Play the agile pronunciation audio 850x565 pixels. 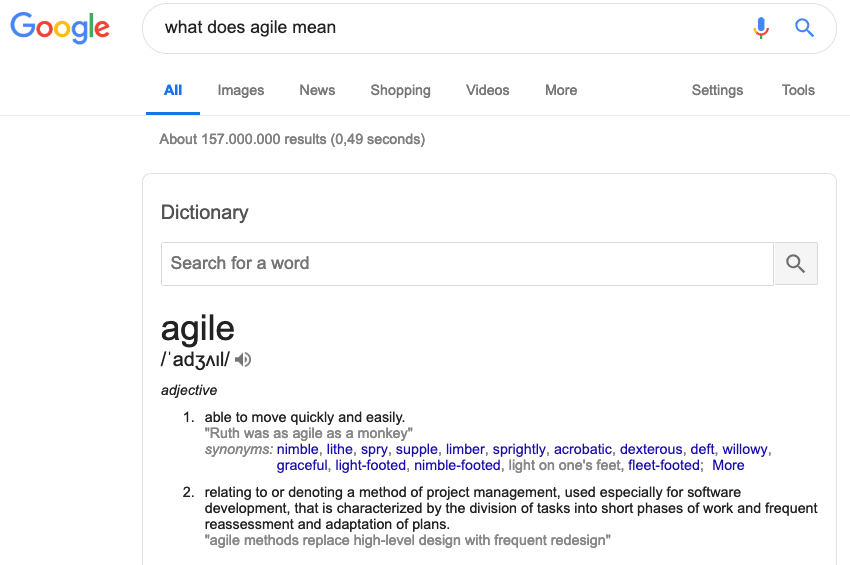243,359
